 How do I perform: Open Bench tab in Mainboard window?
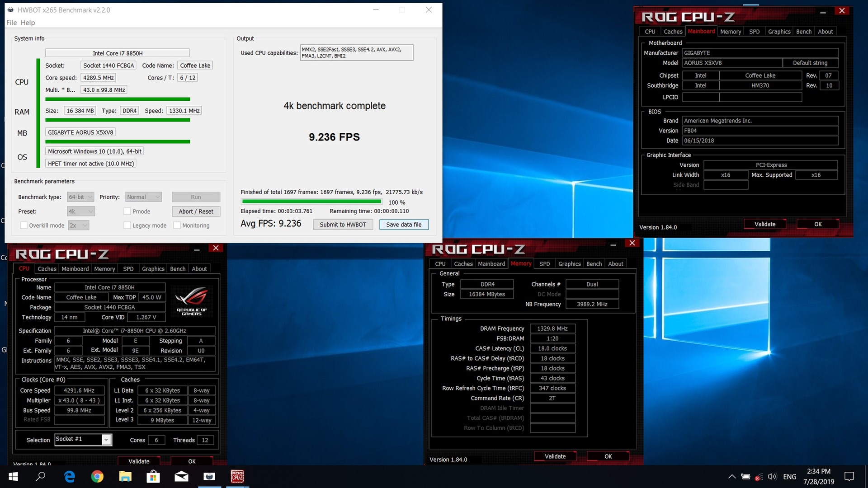tap(804, 32)
